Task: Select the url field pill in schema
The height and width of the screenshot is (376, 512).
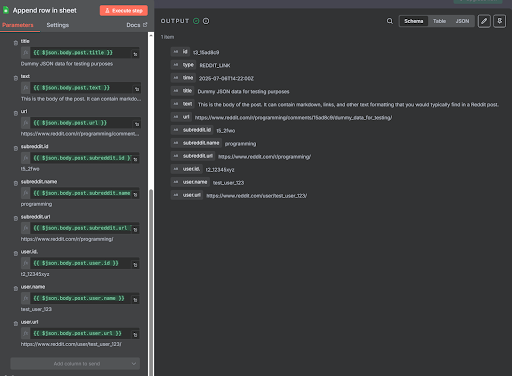Action: (181, 117)
